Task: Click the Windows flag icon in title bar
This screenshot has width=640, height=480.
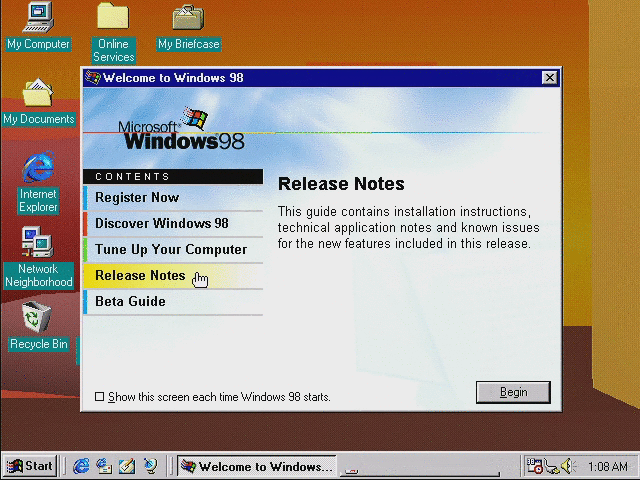Action: tap(92, 77)
